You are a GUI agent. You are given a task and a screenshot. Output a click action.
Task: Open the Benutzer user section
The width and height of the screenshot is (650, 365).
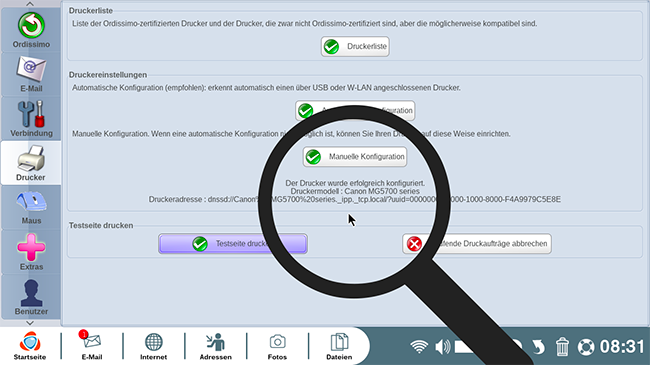31,297
